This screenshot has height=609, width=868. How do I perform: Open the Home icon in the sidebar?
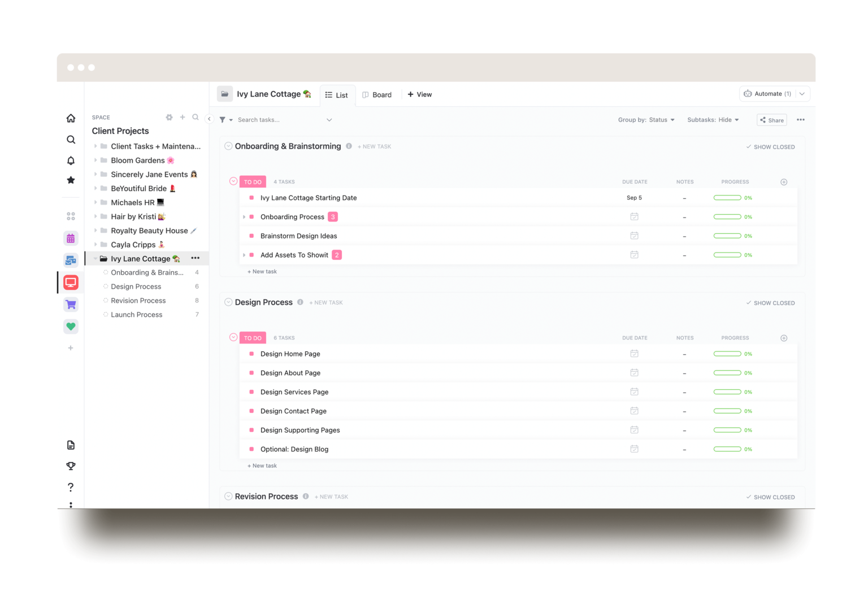coord(71,118)
